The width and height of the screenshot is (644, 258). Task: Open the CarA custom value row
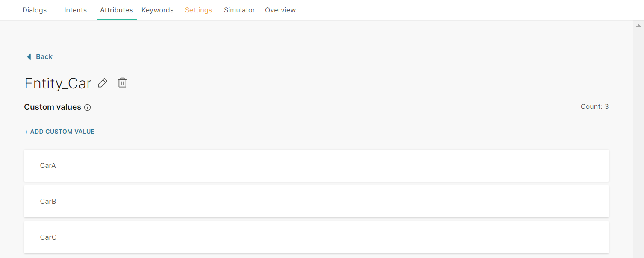pos(316,165)
